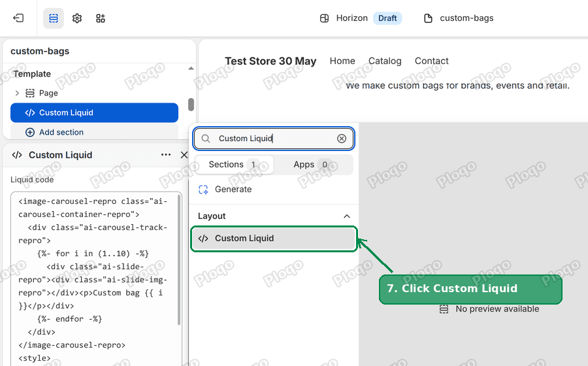
Task: Clear the section search text
Action: pyautogui.click(x=341, y=139)
